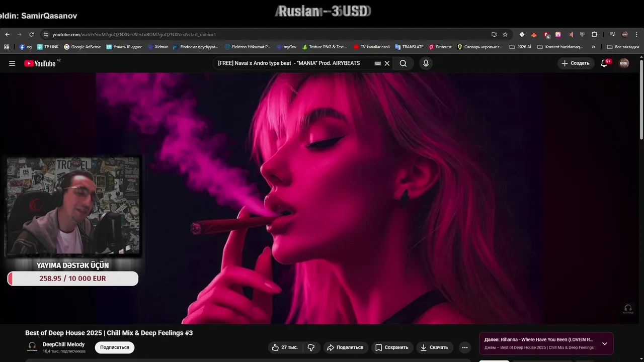Clear the search query with X
The width and height of the screenshot is (644, 362).
tap(387, 63)
